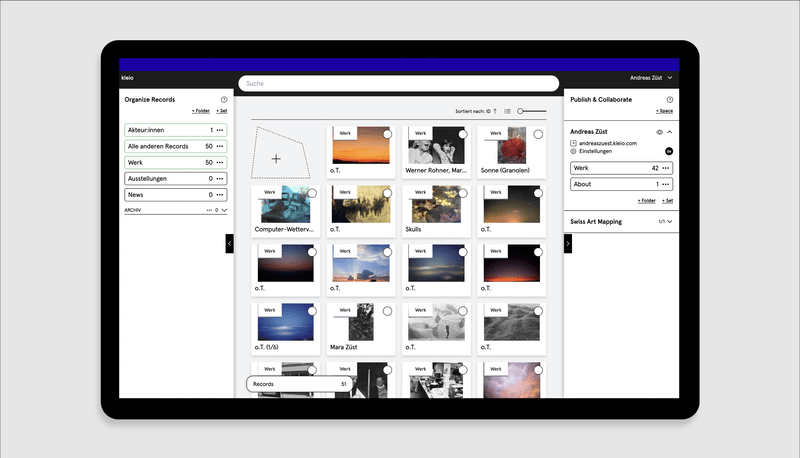Switch to list view icon

point(508,111)
